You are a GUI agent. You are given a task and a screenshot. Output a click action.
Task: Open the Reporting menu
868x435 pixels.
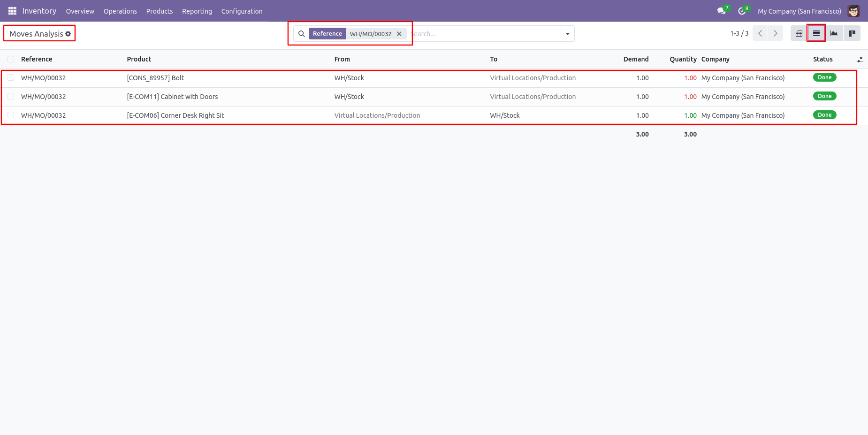197,11
